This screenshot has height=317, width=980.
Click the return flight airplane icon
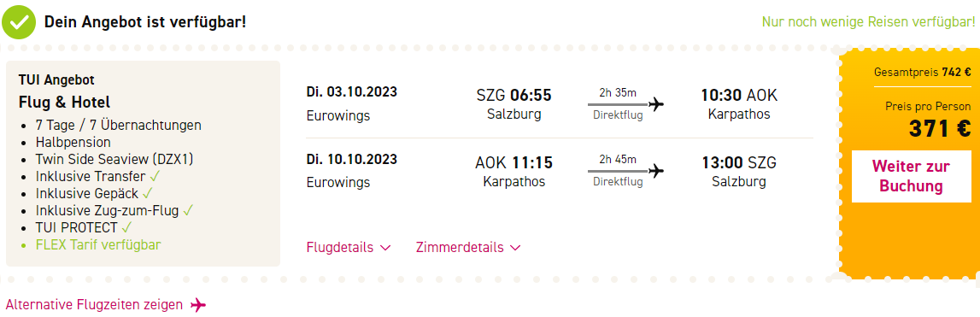pos(656,171)
